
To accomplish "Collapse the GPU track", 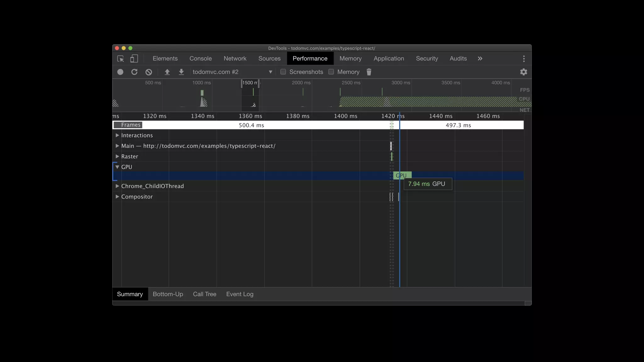I will pos(117,167).
